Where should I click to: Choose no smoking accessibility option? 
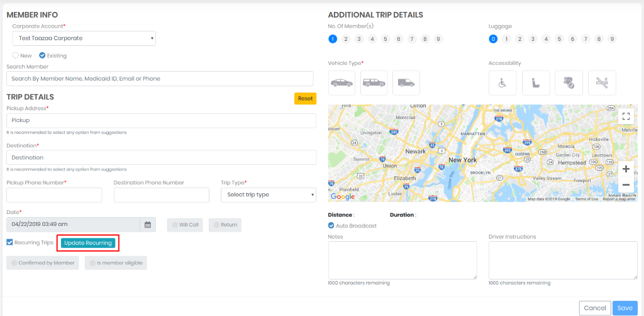(602, 83)
